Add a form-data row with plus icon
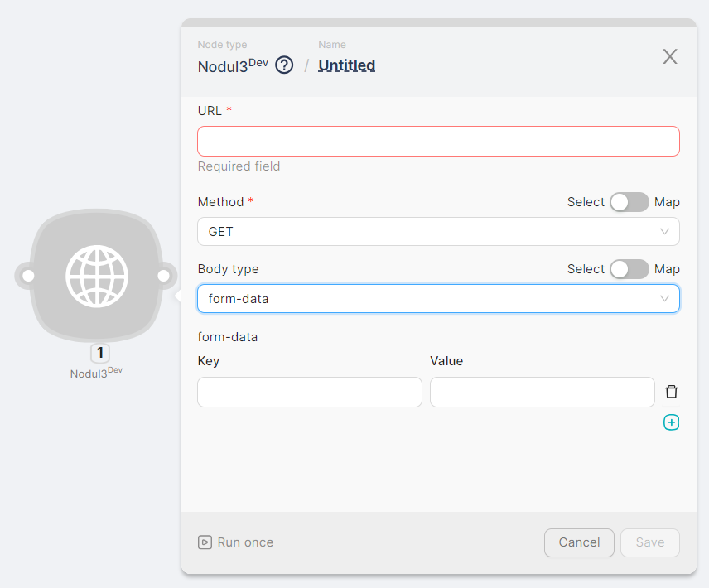Image resolution: width=709 pixels, height=588 pixels. [671, 422]
